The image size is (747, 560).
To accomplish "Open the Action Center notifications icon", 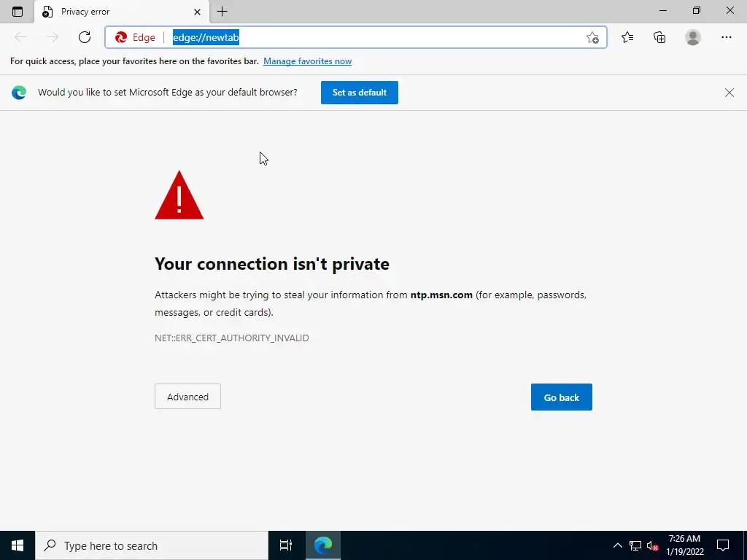I will pyautogui.click(x=723, y=545).
